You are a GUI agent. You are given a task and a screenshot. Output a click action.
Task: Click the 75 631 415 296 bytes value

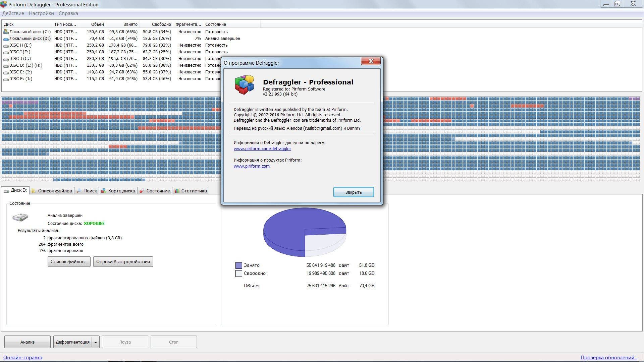[321, 286]
